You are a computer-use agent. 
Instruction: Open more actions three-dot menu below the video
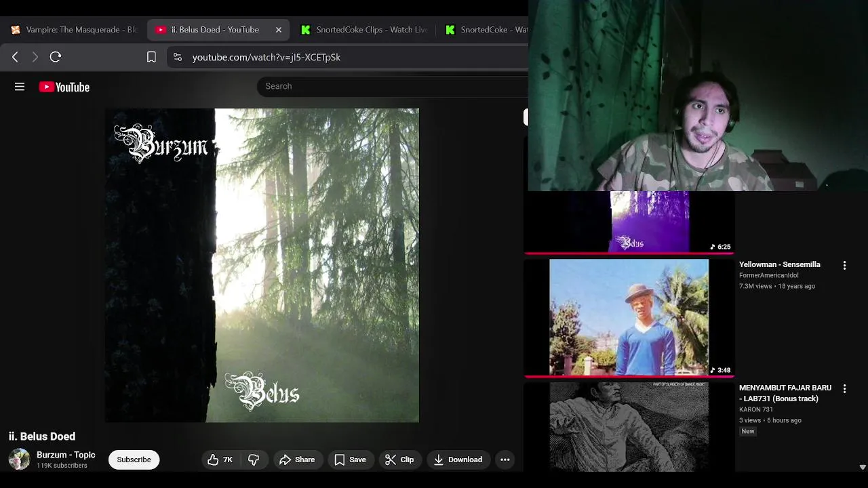click(505, 460)
